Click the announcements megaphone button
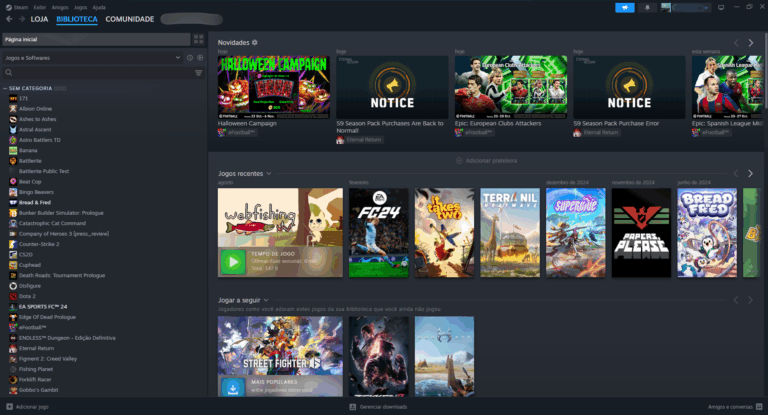This screenshot has height=415, width=768. (x=624, y=7)
